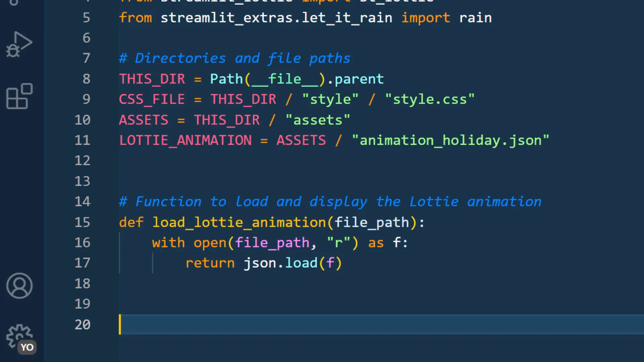Image resolution: width=644 pixels, height=362 pixels.
Task: Click the string style.css
Action: [430, 99]
